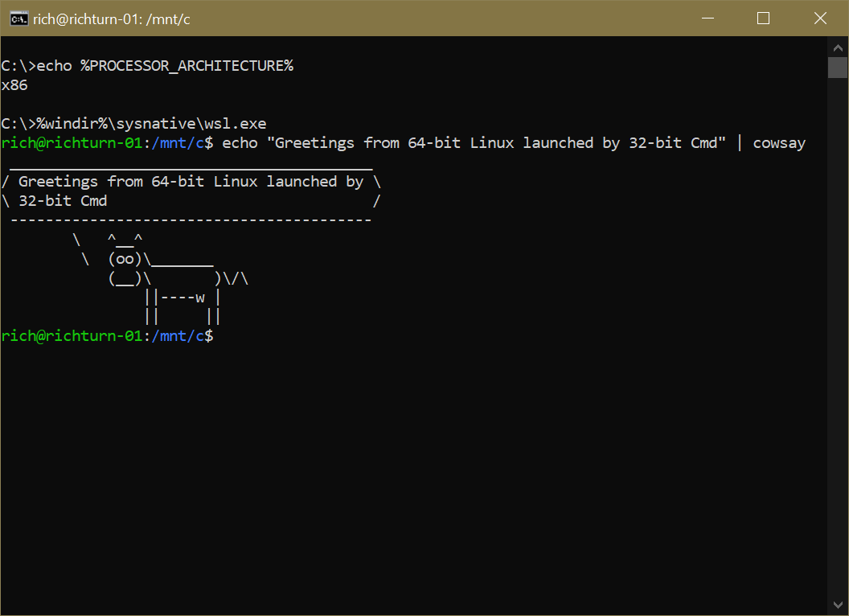This screenshot has width=849, height=616.
Task: Click the empty scrollbar track area
Action: pos(838,322)
